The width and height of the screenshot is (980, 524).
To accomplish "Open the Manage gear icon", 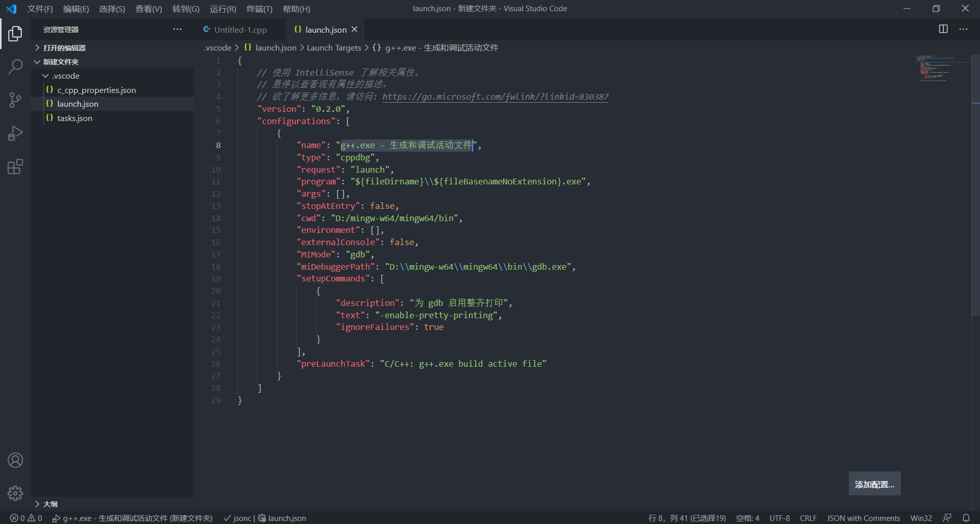I will pyautogui.click(x=15, y=493).
